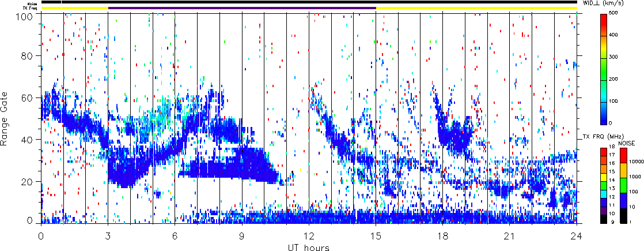Click the purple TX frequency bar segment
The width and height of the screenshot is (644, 251).
coord(242,8)
